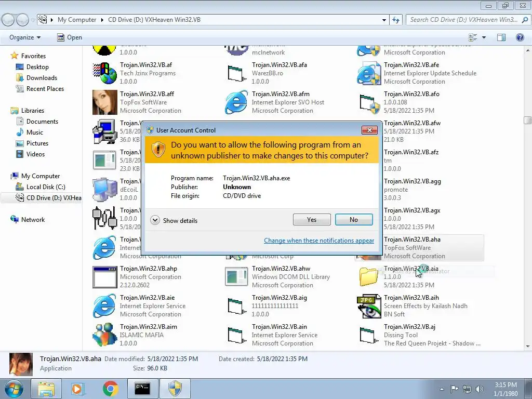Click No in User Account Control dialog

353,220
